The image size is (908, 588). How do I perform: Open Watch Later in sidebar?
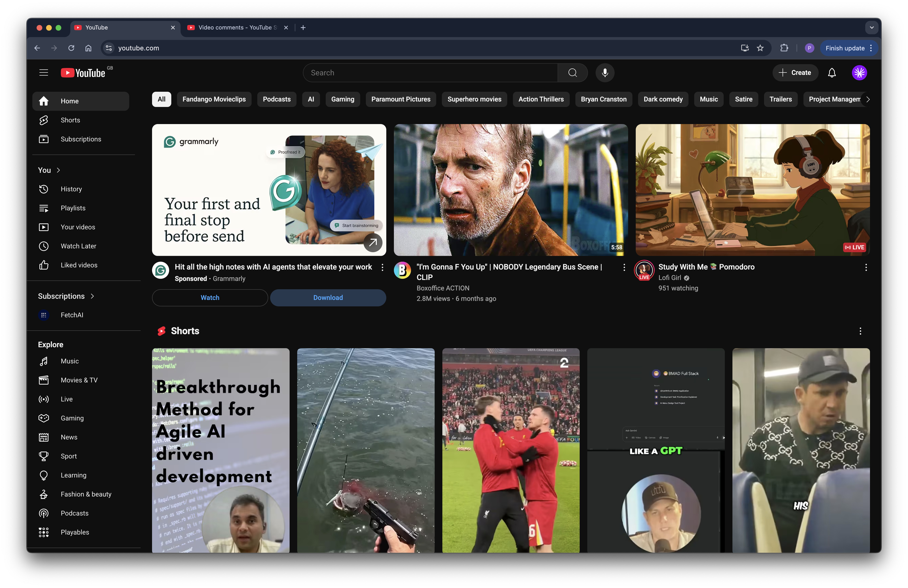click(78, 246)
